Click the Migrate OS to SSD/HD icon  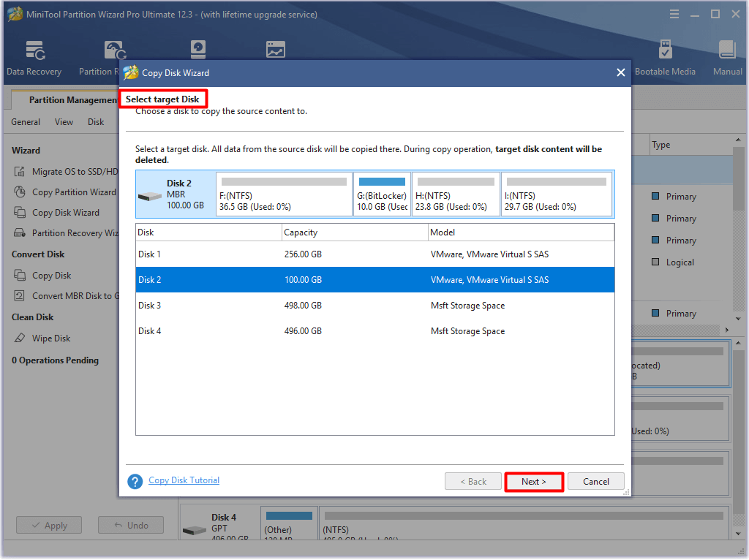tap(20, 171)
